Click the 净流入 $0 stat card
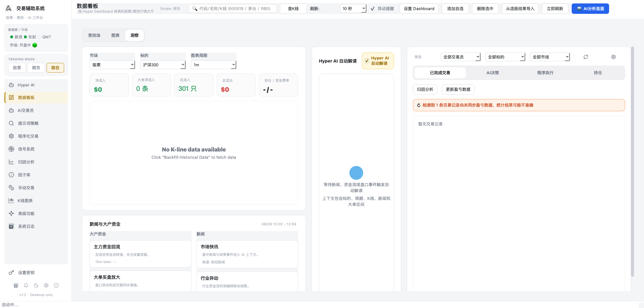This screenshot has width=644, height=308. 109,85
